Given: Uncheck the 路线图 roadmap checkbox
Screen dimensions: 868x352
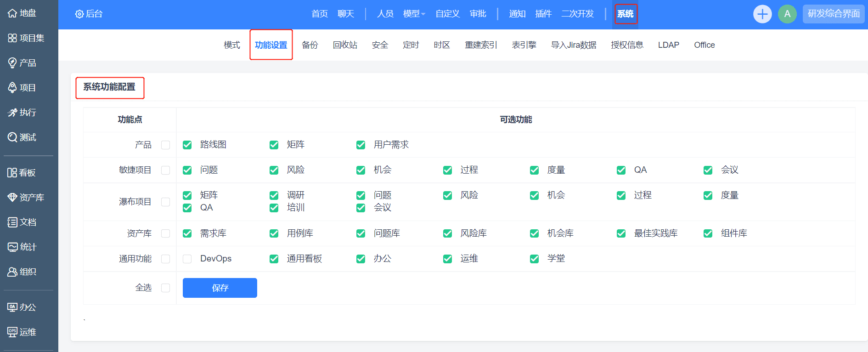Looking at the screenshot, I should [x=187, y=145].
